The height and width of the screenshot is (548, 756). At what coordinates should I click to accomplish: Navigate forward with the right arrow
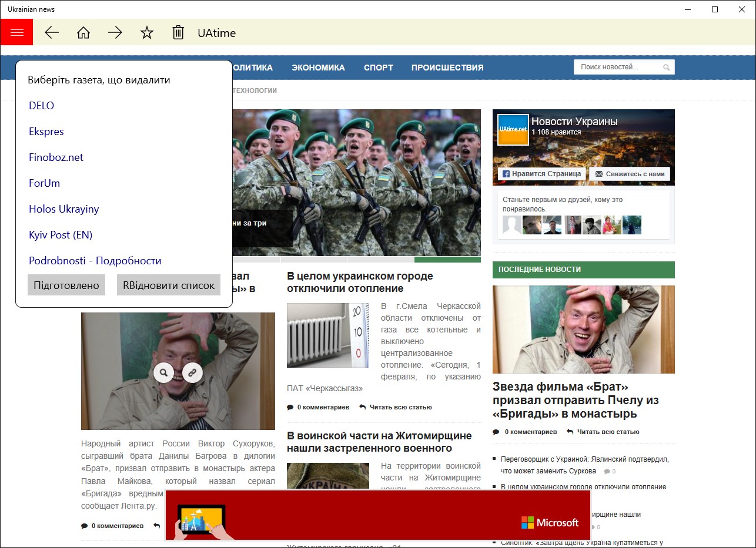click(115, 33)
